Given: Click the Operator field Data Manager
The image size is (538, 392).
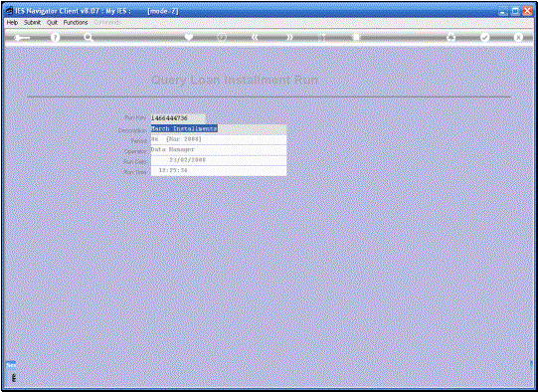Looking at the screenshot, I should [219, 149].
